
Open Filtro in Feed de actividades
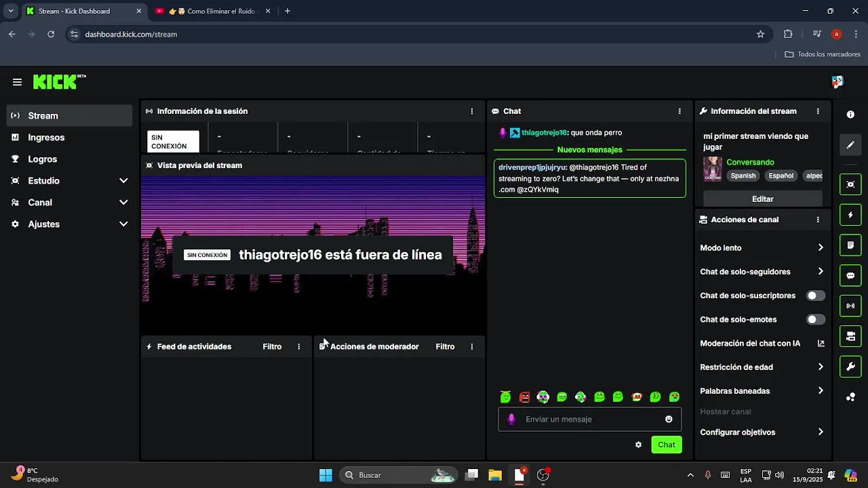272,346
